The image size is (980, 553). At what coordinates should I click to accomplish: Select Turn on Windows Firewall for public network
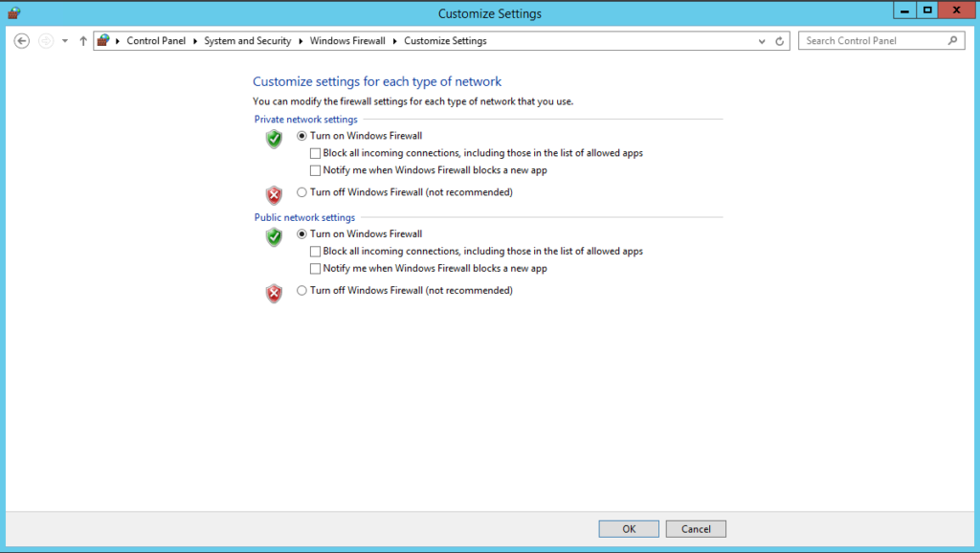[301, 233]
